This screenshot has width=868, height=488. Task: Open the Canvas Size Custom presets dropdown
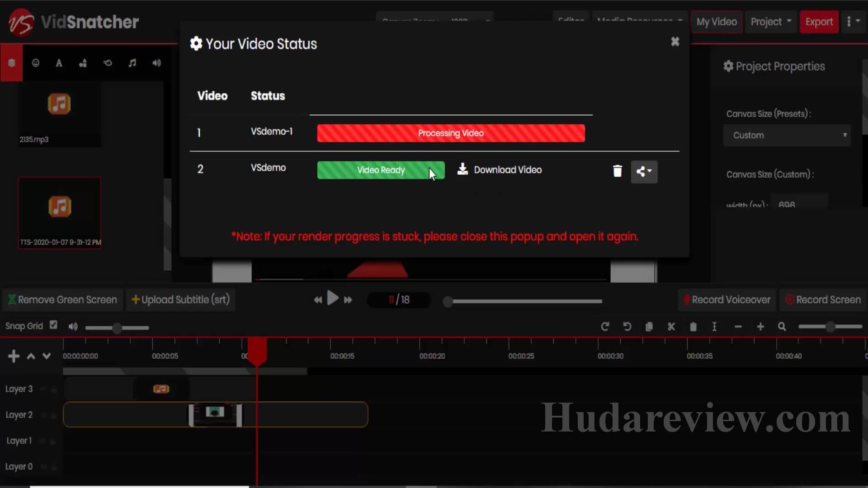[x=787, y=135]
